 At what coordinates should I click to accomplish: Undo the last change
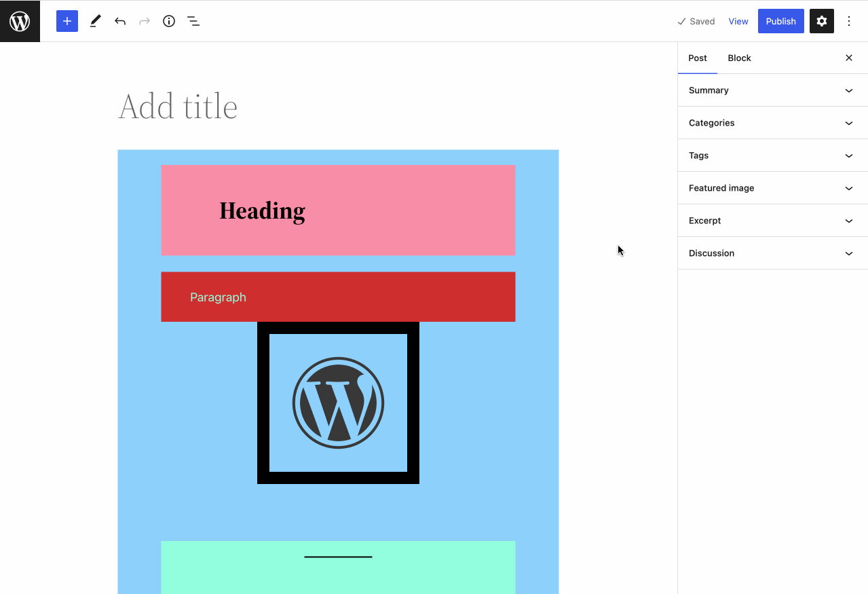[120, 21]
